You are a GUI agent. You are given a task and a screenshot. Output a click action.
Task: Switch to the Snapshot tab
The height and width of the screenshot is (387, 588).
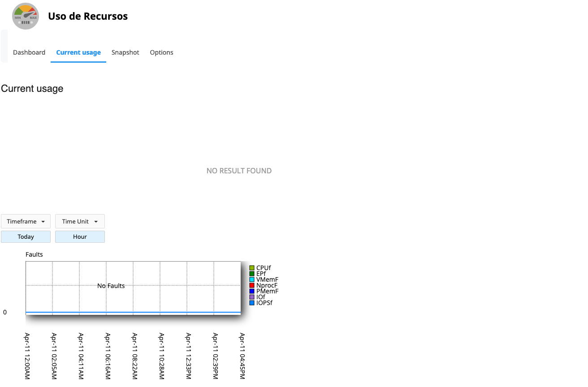point(125,52)
